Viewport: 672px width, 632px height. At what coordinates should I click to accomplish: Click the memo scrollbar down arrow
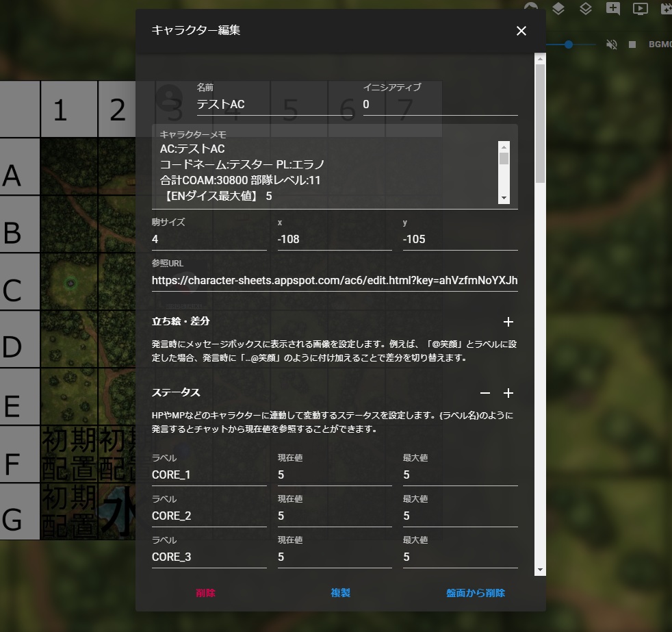[504, 198]
